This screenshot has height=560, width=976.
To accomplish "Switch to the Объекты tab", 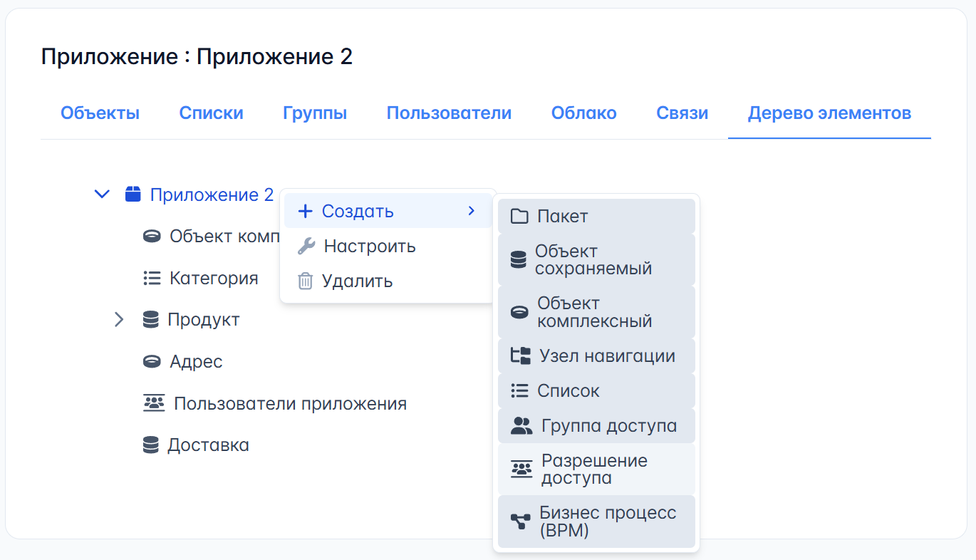I will click(100, 113).
